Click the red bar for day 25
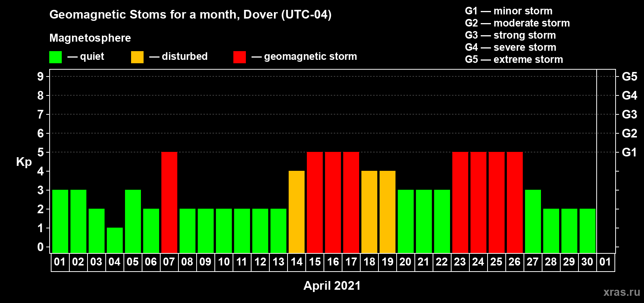 point(497,203)
